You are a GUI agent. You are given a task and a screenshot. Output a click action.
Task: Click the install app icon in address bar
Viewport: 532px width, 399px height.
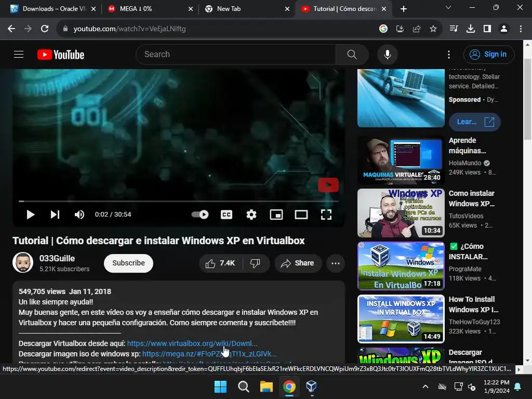(400, 29)
